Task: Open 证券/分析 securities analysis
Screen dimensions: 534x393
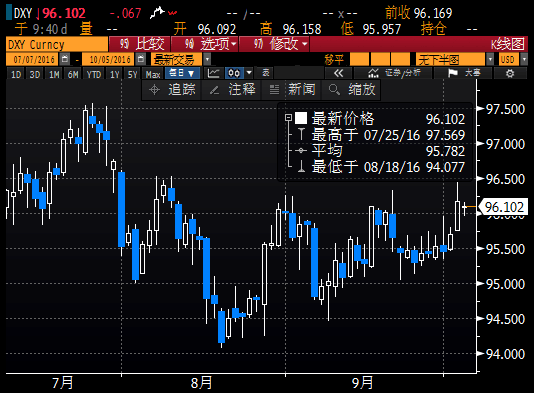Action: click(x=394, y=73)
